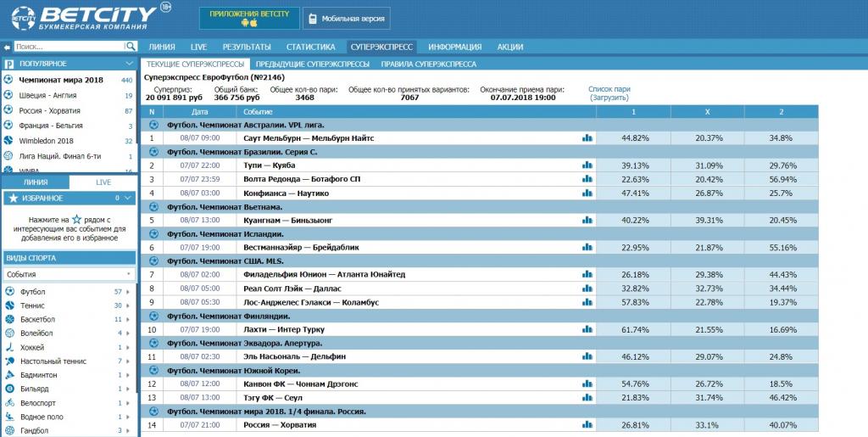
Task: Switch the sidebar to the ЛИНИЯ tab
Action: tap(35, 182)
